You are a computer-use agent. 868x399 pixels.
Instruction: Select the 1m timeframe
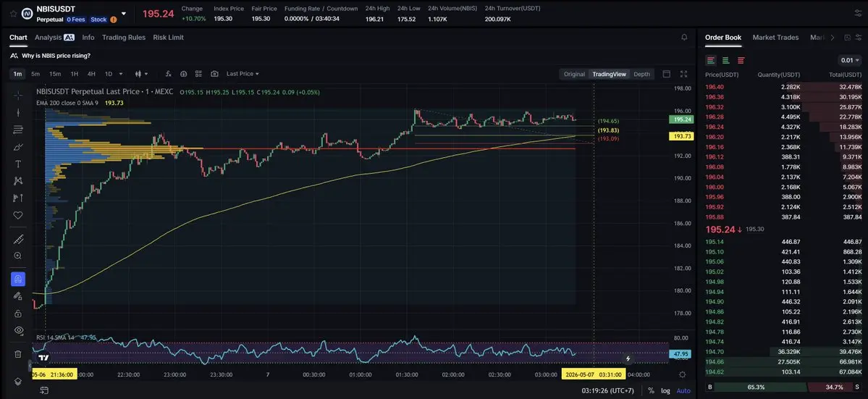coord(17,74)
